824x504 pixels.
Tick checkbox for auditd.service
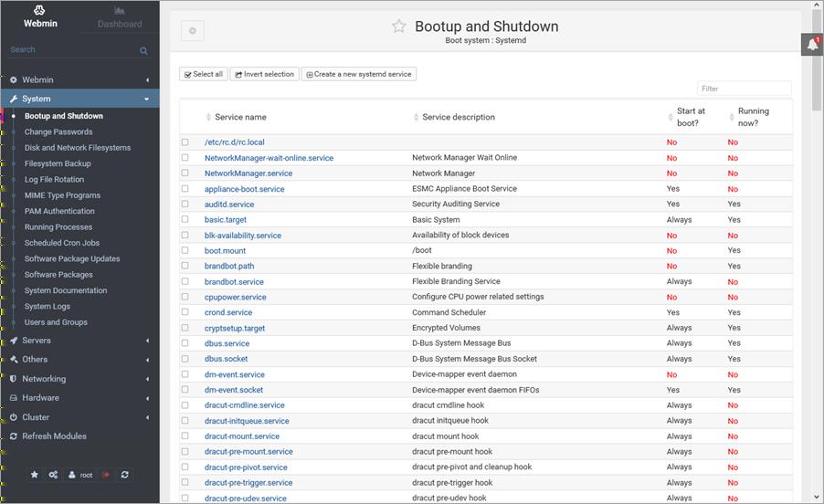click(185, 204)
